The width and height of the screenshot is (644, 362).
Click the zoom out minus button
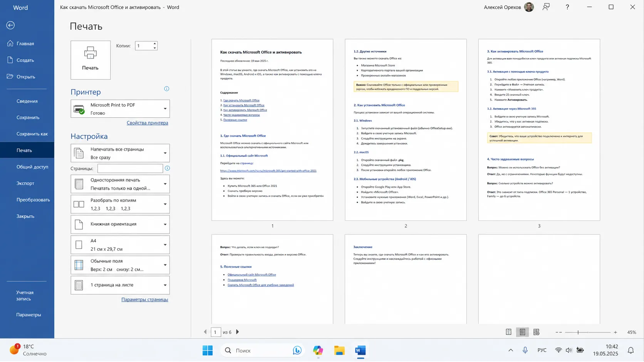pyautogui.click(x=558, y=332)
